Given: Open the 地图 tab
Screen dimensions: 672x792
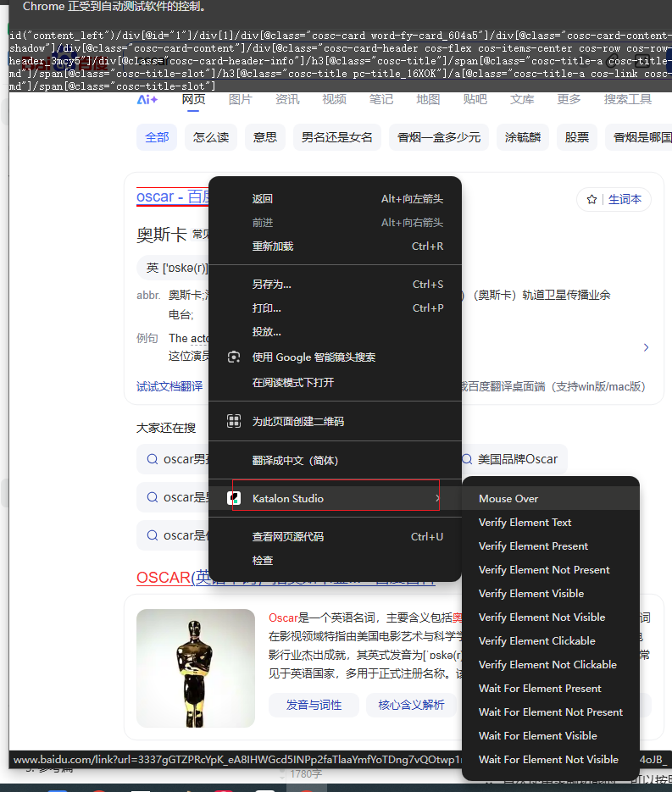Looking at the screenshot, I should pos(428,99).
